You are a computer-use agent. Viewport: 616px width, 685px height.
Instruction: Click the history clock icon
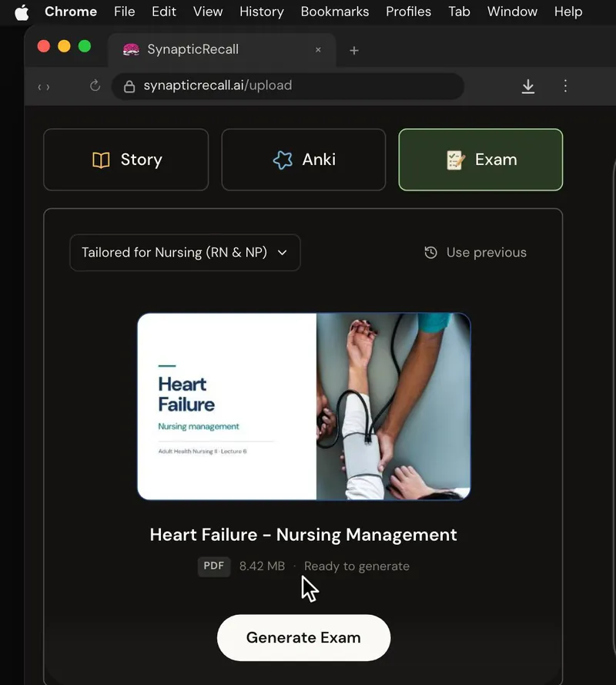(431, 253)
